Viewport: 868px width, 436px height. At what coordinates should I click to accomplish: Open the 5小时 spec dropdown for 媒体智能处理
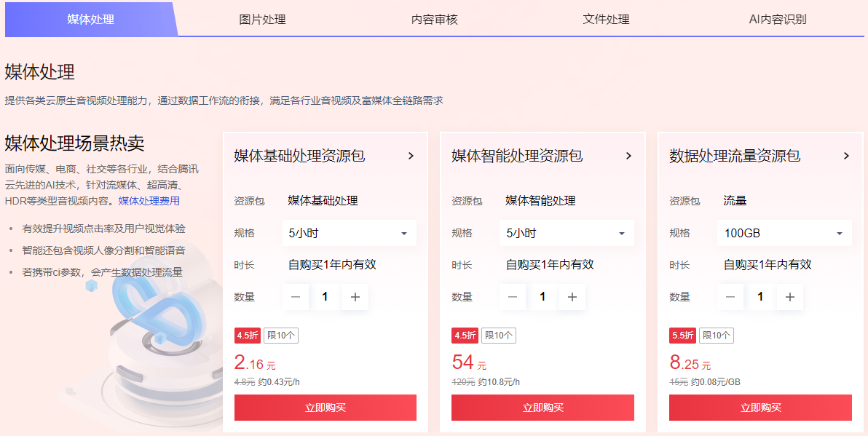567,234
